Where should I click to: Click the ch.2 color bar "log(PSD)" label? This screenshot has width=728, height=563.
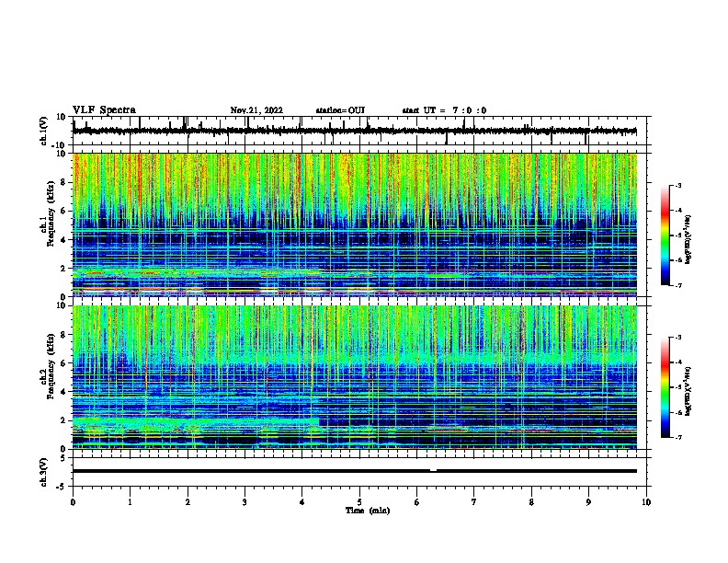coord(688,391)
